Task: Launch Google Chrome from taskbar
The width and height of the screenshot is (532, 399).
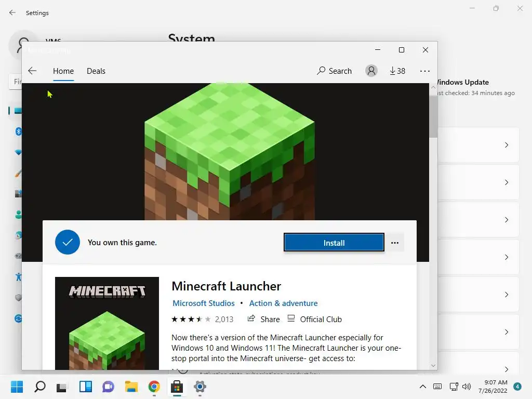Action: [154, 387]
